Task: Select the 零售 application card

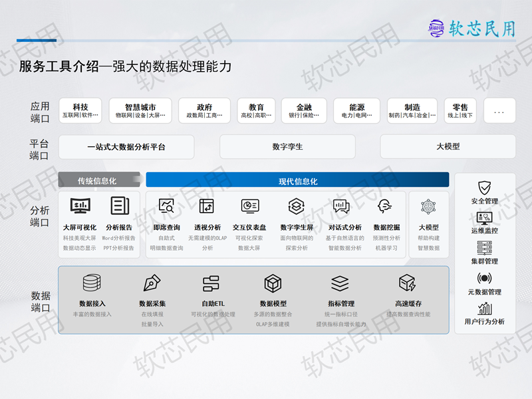Action: click(460, 110)
